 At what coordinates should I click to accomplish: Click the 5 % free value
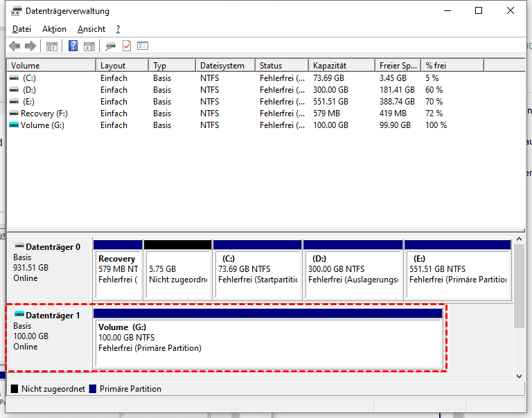pos(432,78)
